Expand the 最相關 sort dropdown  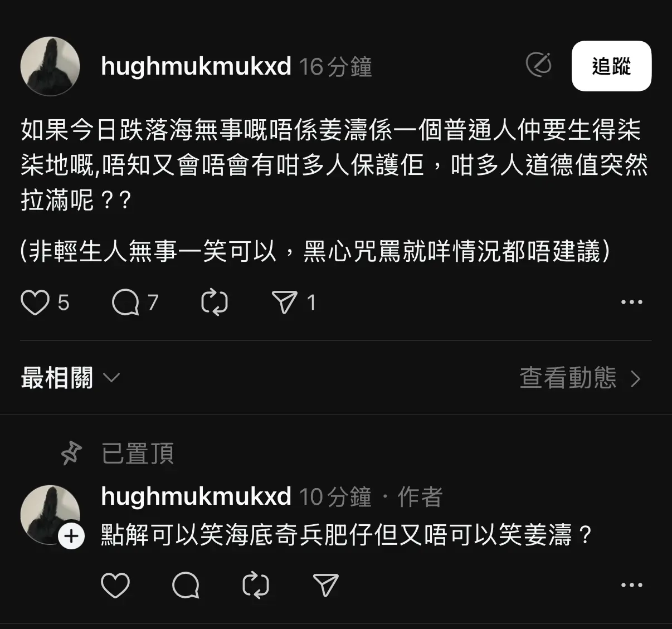tap(70, 378)
